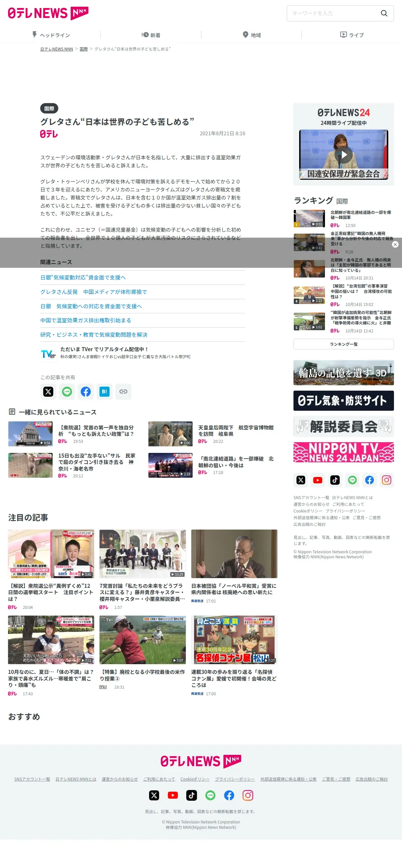Click the ランキング一覧 button

coord(344,344)
